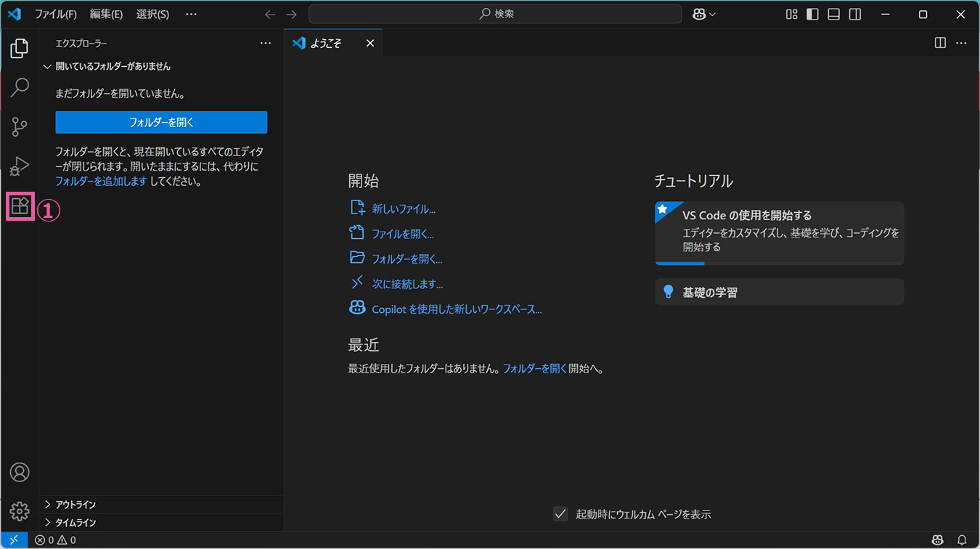Open the Run and Debug view icon

(20, 166)
